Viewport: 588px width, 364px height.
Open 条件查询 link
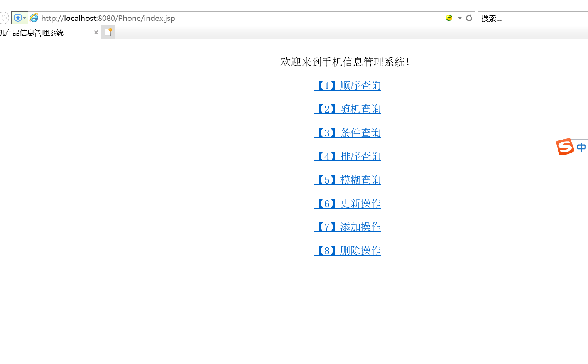point(347,133)
